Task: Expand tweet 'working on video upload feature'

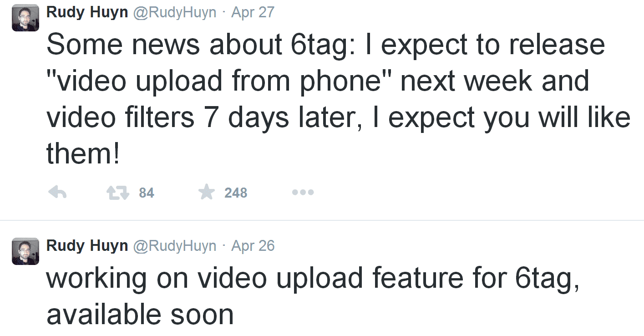Action: tap(313, 296)
